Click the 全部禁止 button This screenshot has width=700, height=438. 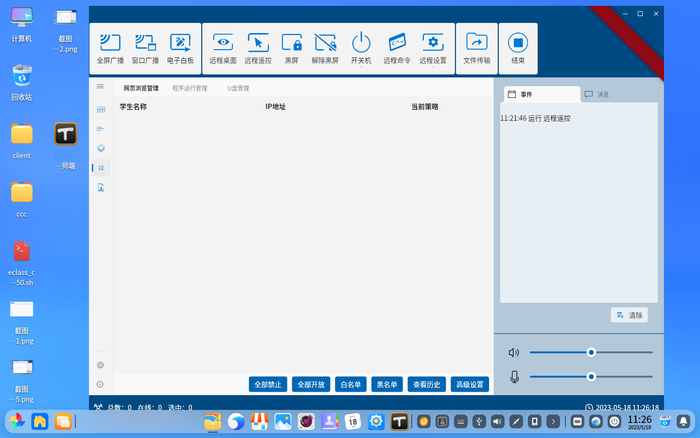point(270,384)
